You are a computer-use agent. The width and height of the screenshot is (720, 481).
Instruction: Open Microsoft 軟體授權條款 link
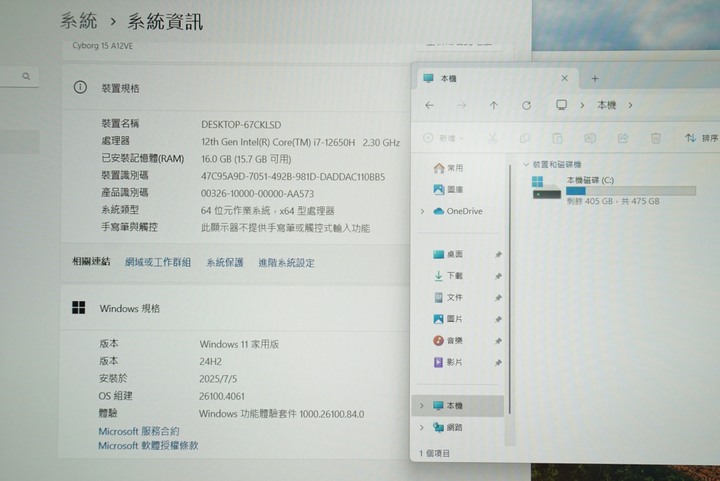point(148,445)
